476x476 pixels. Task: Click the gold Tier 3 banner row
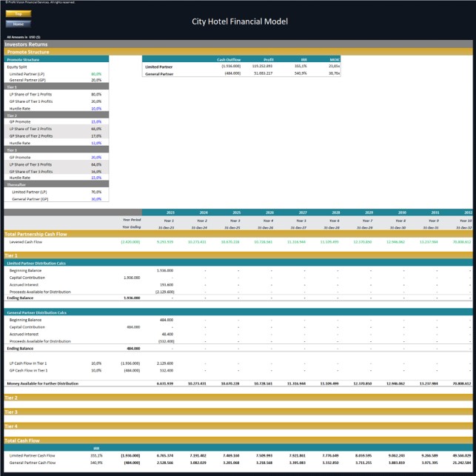tap(238, 412)
